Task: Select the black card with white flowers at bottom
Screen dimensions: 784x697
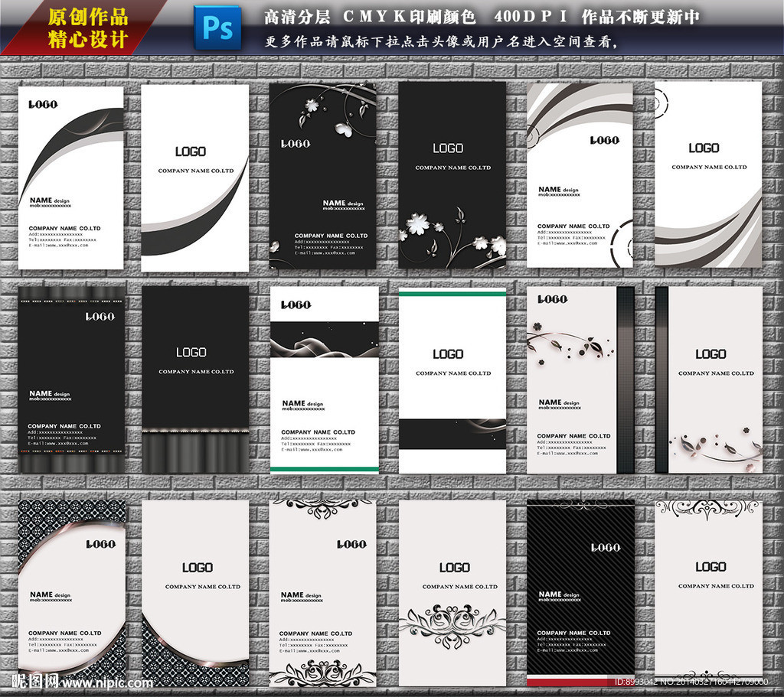Action: pos(452,175)
